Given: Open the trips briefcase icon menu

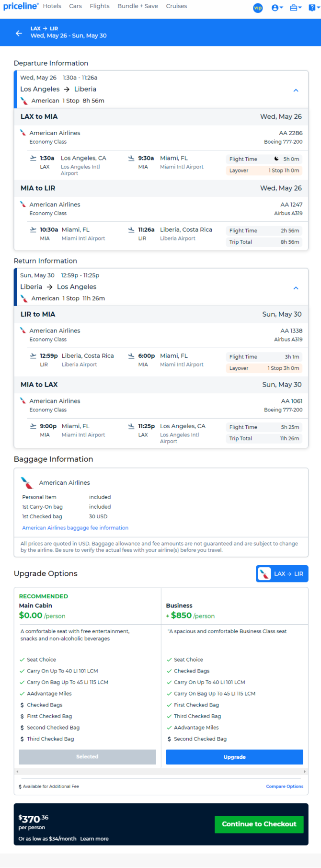Looking at the screenshot, I should [x=296, y=8].
